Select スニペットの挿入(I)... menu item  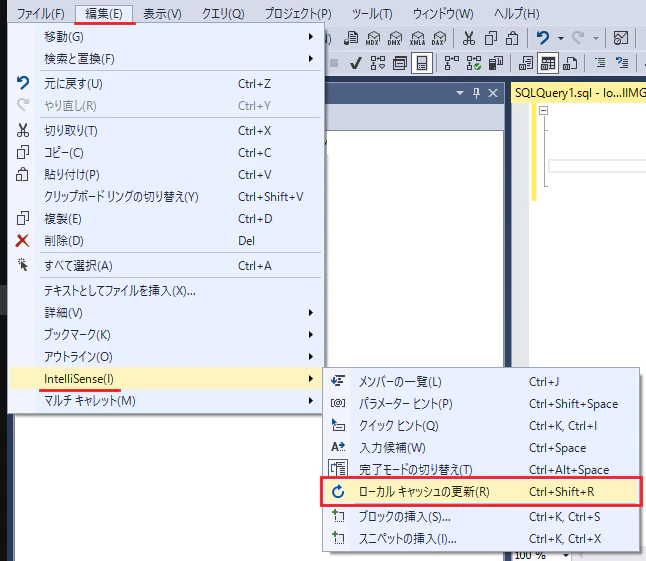coord(481,539)
